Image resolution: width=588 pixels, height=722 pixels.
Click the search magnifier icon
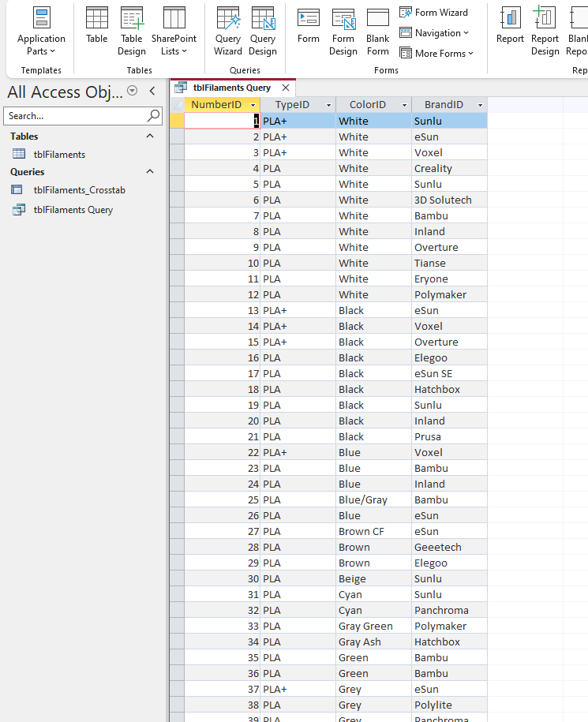(153, 115)
